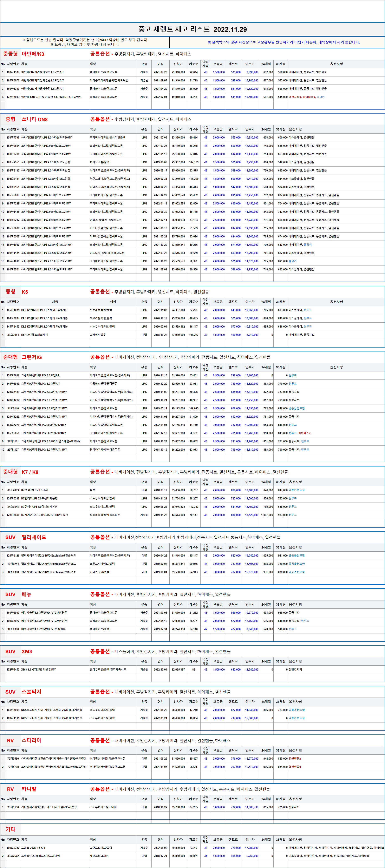Screen dimensions: 385x868
Task: Select vehicle number "160하6933"
Action: (13, 613)
